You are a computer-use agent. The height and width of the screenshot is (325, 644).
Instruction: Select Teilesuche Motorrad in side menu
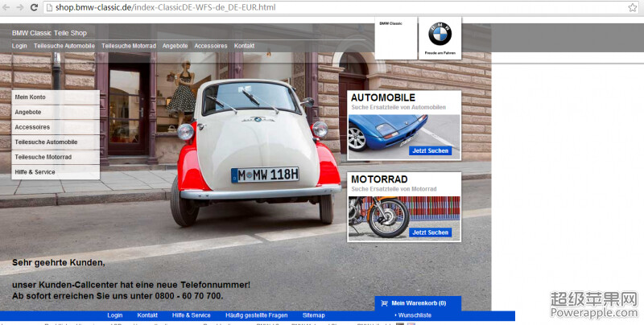56,157
